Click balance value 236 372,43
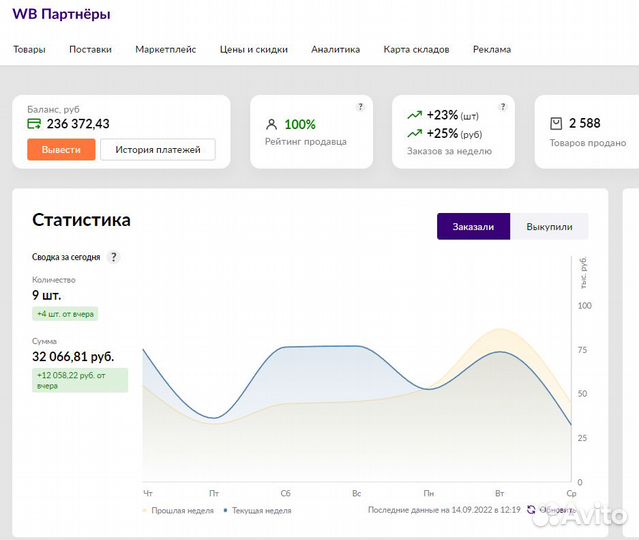The width and height of the screenshot is (639, 540). pyautogui.click(x=78, y=124)
